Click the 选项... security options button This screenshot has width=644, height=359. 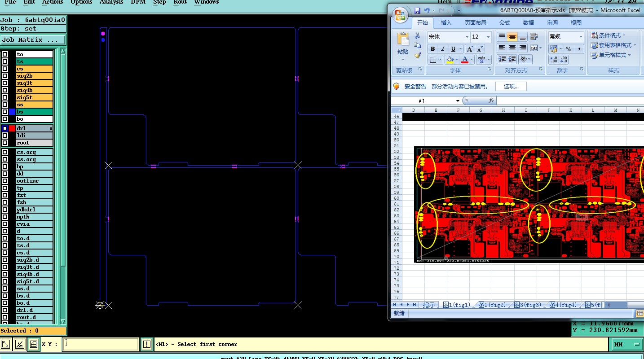tap(511, 87)
